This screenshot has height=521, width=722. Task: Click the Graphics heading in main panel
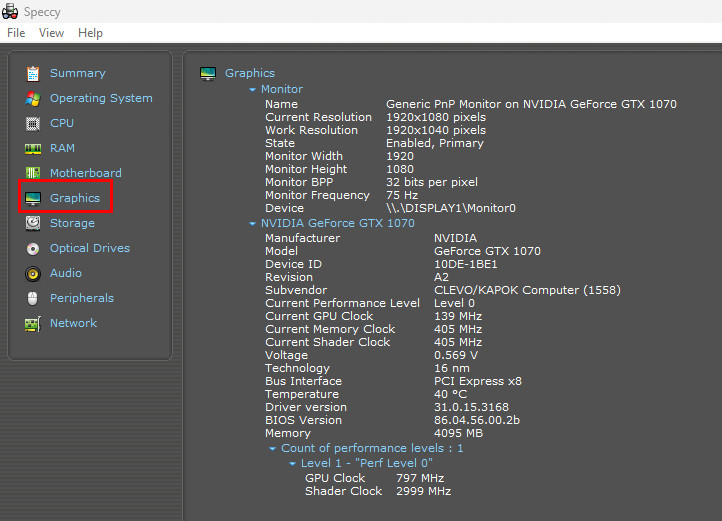coord(250,73)
